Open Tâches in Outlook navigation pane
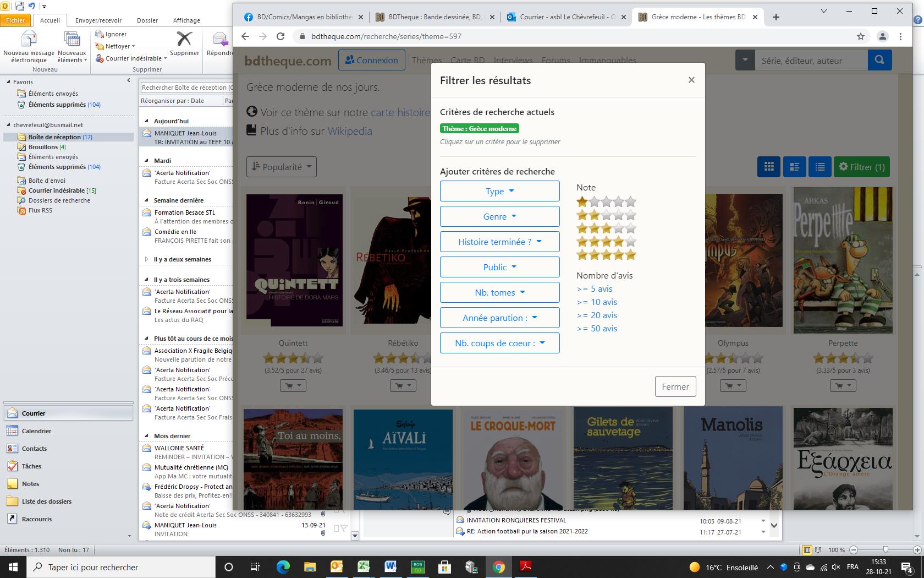This screenshot has height=578, width=924. (x=68, y=466)
